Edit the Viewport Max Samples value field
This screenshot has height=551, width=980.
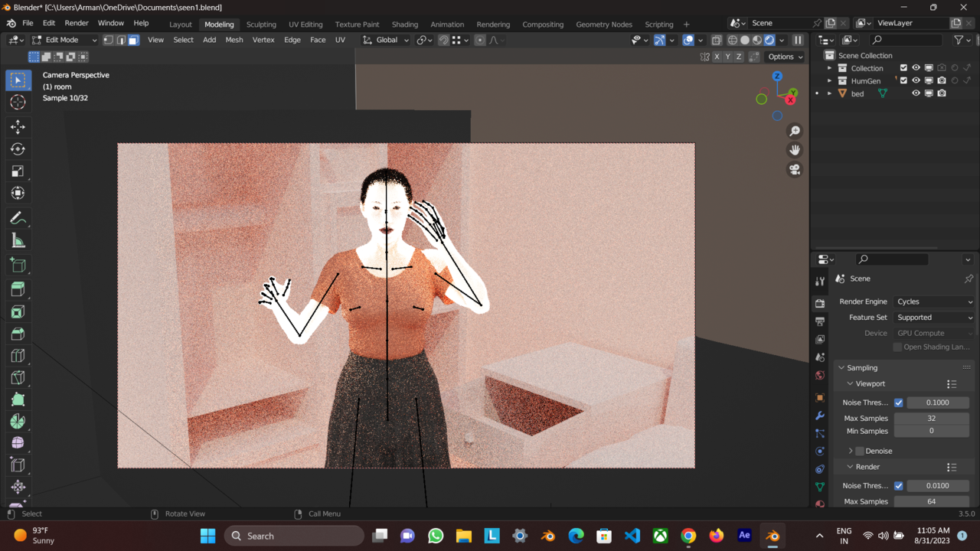pos(931,418)
